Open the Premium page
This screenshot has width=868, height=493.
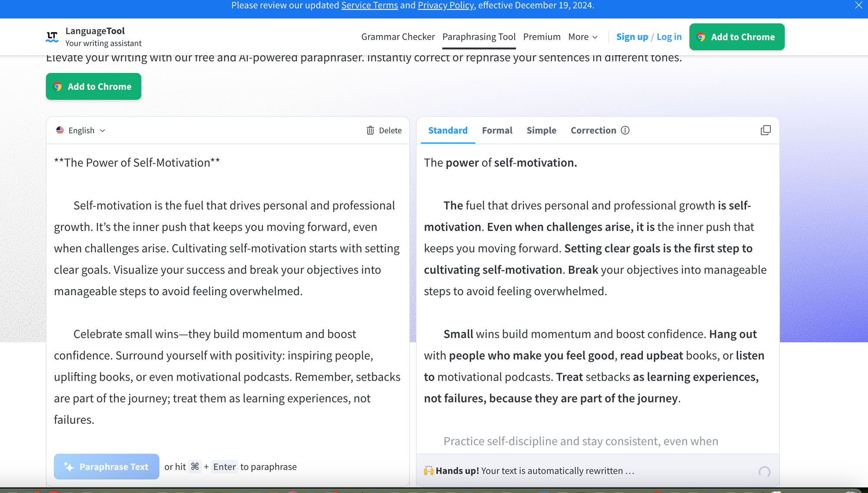click(x=542, y=37)
